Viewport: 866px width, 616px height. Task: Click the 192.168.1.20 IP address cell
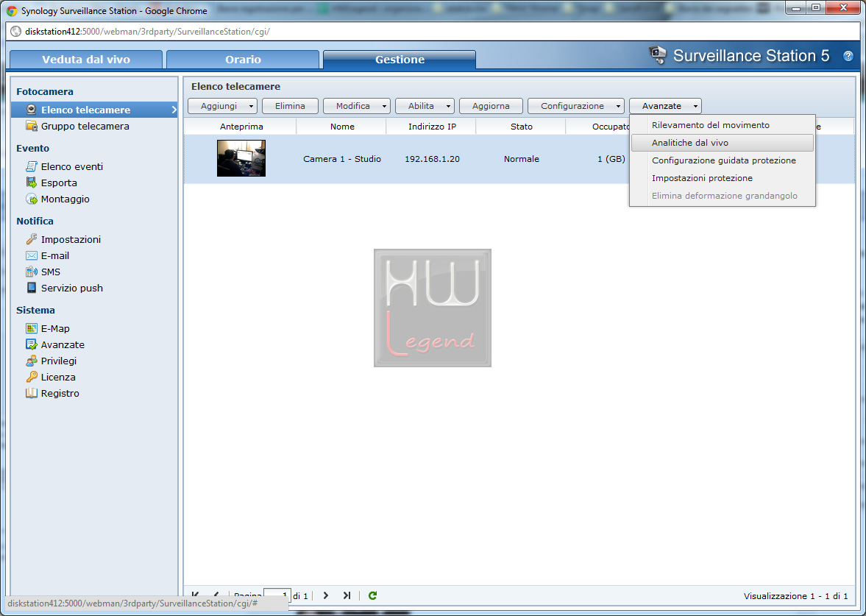click(432, 158)
